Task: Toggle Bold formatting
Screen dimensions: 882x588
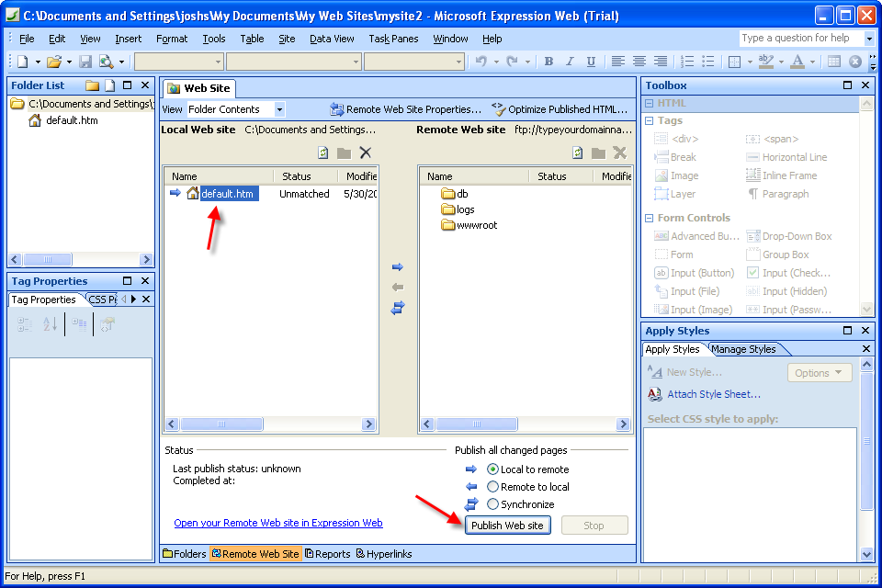Action: coord(548,62)
